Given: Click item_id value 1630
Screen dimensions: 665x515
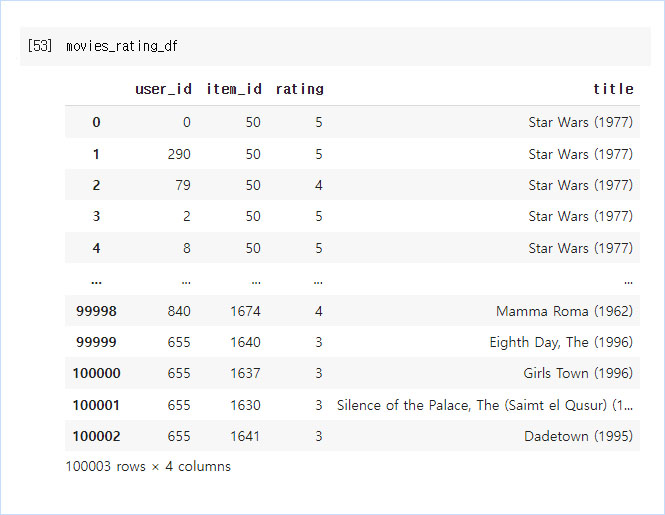Looking at the screenshot, I should [x=245, y=405].
